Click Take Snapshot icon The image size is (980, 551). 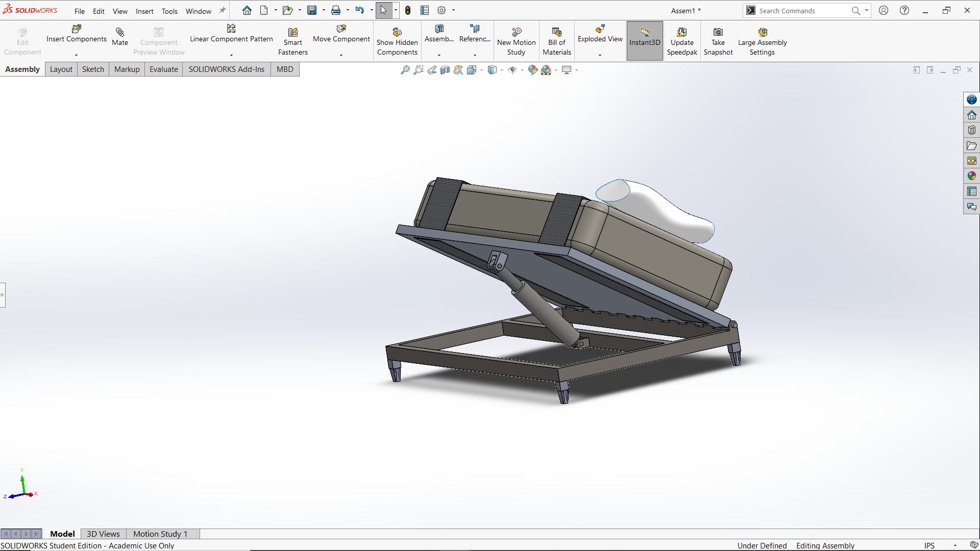(718, 33)
